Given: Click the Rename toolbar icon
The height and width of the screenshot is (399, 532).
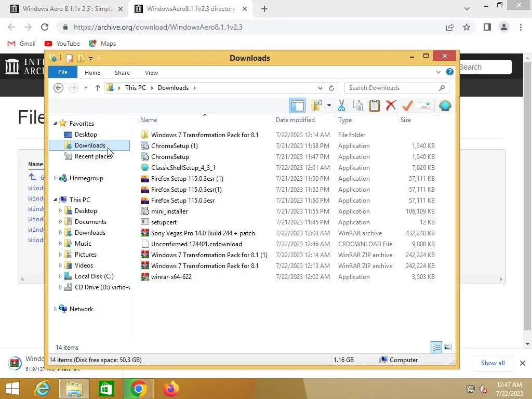Looking at the screenshot, I should click(424, 105).
